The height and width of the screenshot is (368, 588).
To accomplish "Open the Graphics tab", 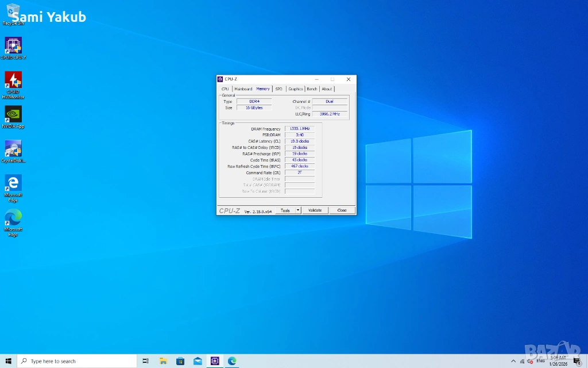I will 296,89.
